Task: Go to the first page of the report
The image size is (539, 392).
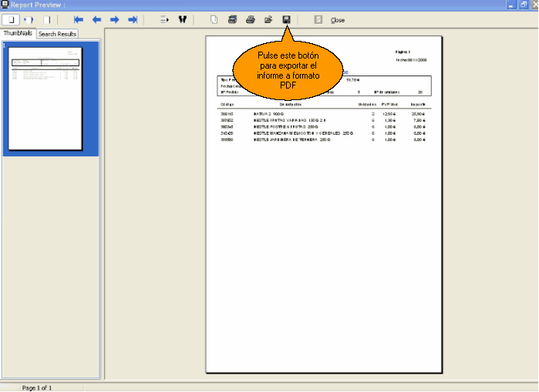Action: (78, 19)
